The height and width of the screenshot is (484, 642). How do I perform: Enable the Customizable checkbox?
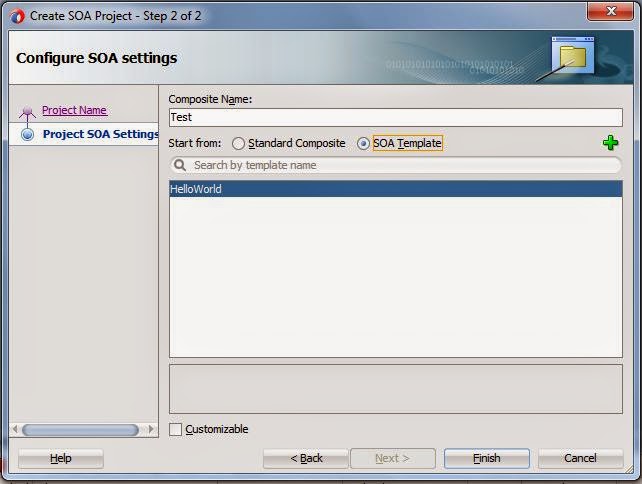point(176,429)
